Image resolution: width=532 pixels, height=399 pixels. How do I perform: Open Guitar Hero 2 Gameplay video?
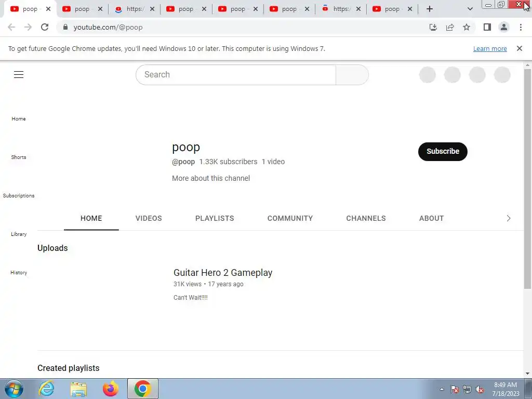pos(223,272)
